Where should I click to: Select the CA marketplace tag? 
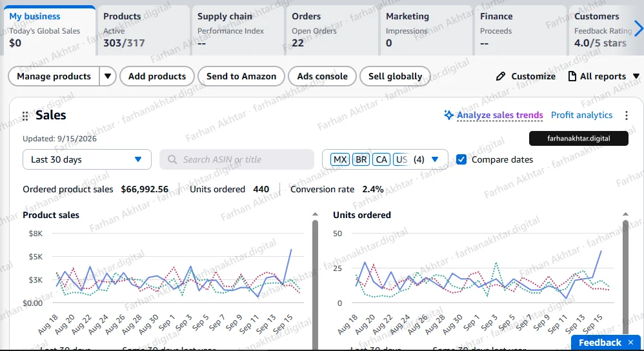pyautogui.click(x=381, y=159)
